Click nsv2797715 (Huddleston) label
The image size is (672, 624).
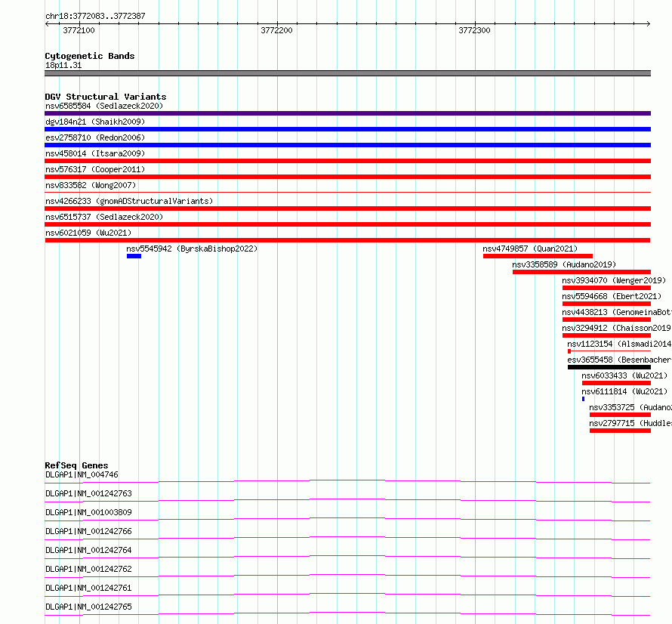tap(630, 423)
